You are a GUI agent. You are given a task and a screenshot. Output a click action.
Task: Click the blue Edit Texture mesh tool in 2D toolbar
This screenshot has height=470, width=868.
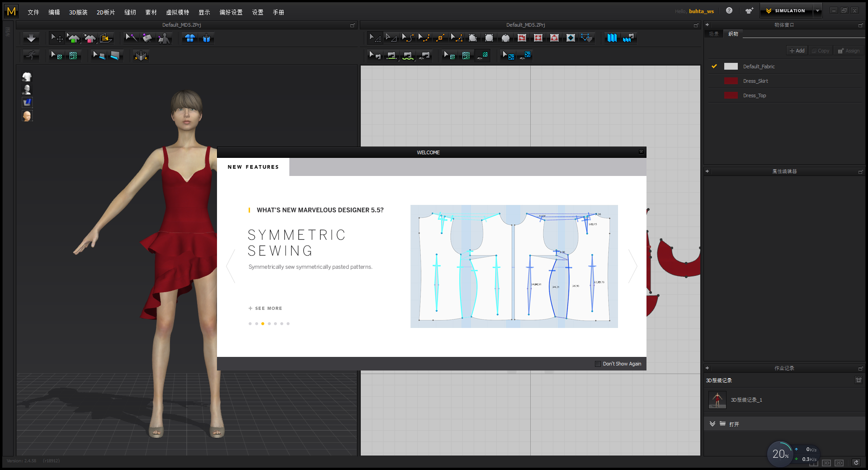click(x=508, y=56)
